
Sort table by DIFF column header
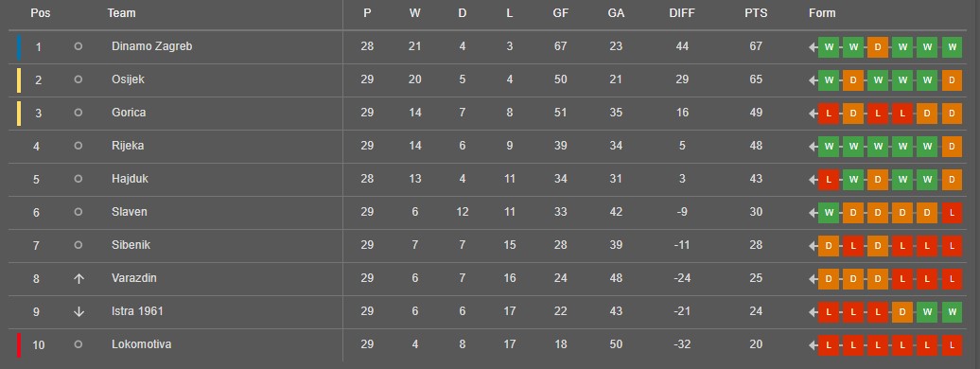tap(682, 13)
